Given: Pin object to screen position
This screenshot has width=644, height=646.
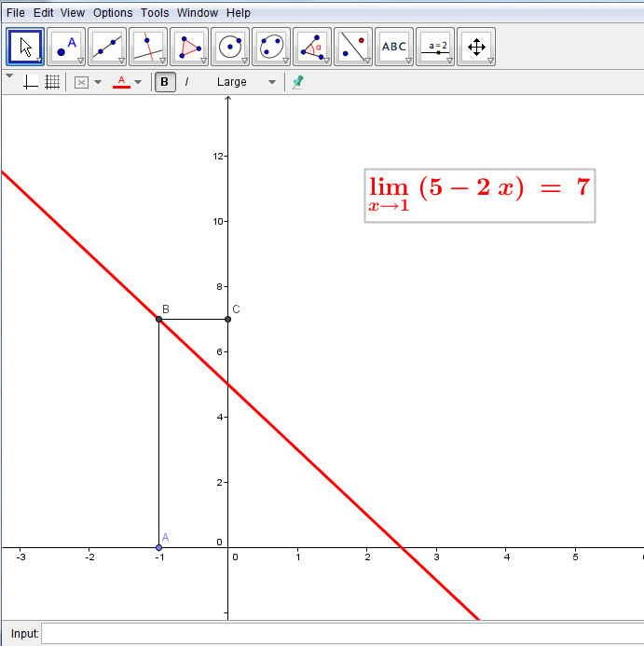Looking at the screenshot, I should click(x=297, y=82).
